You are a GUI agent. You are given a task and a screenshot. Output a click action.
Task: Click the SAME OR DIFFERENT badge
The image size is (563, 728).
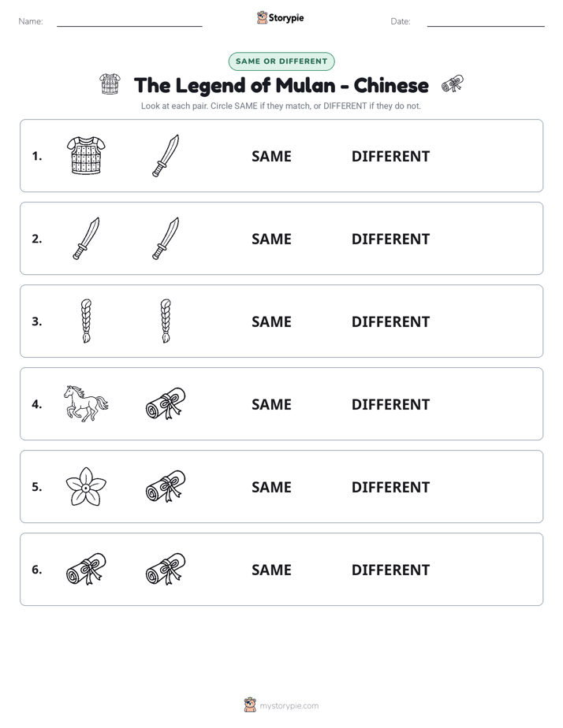click(281, 61)
